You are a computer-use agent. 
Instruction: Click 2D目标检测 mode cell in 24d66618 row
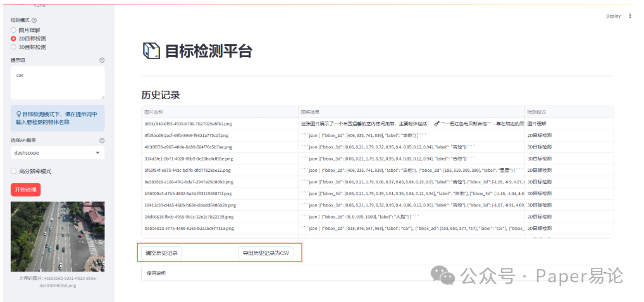pyautogui.click(x=569, y=217)
